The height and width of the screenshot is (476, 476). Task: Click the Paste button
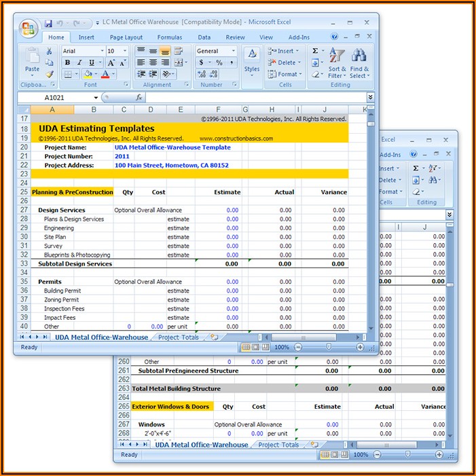(x=32, y=60)
